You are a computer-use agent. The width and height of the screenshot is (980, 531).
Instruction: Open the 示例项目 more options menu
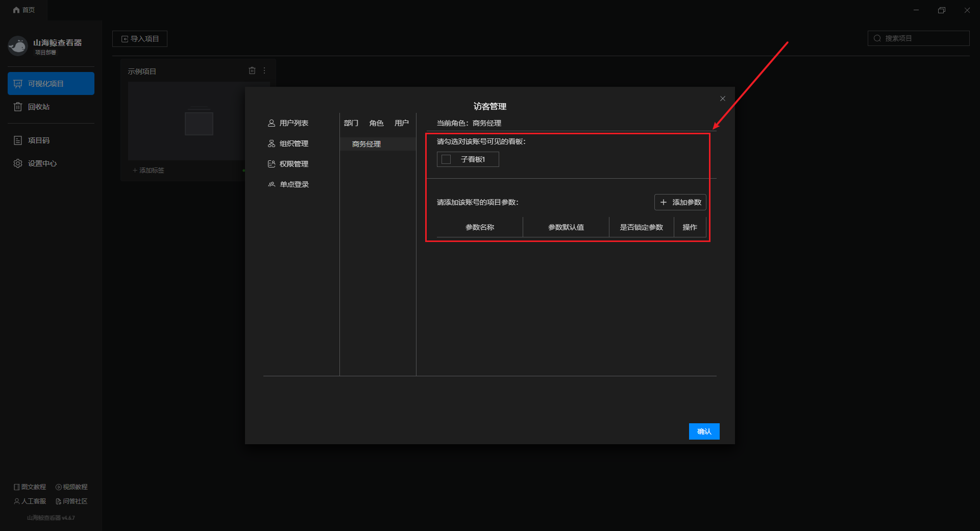pos(264,71)
